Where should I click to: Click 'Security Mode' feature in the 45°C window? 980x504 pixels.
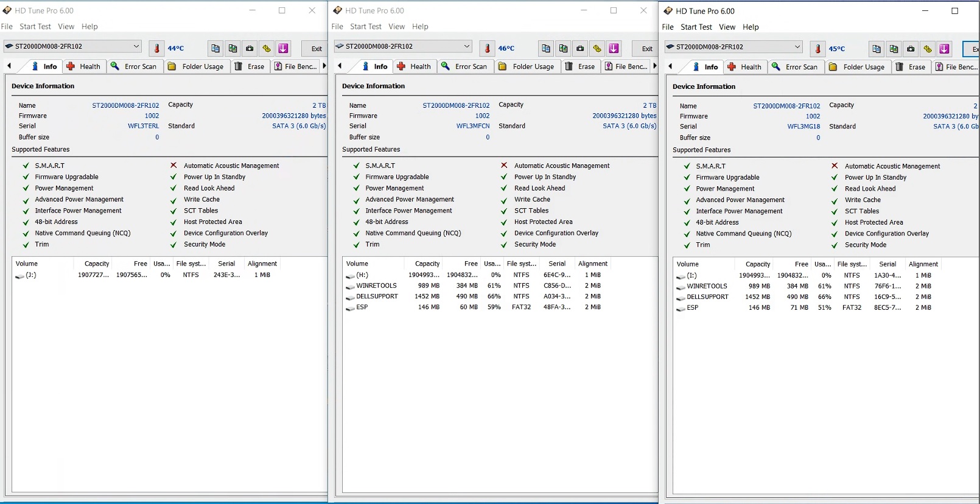coord(866,245)
